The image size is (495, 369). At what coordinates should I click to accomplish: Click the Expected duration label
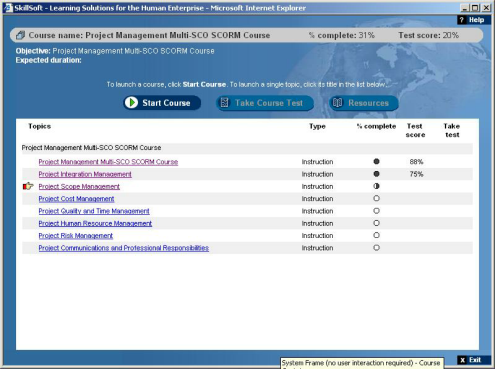pos(48,60)
